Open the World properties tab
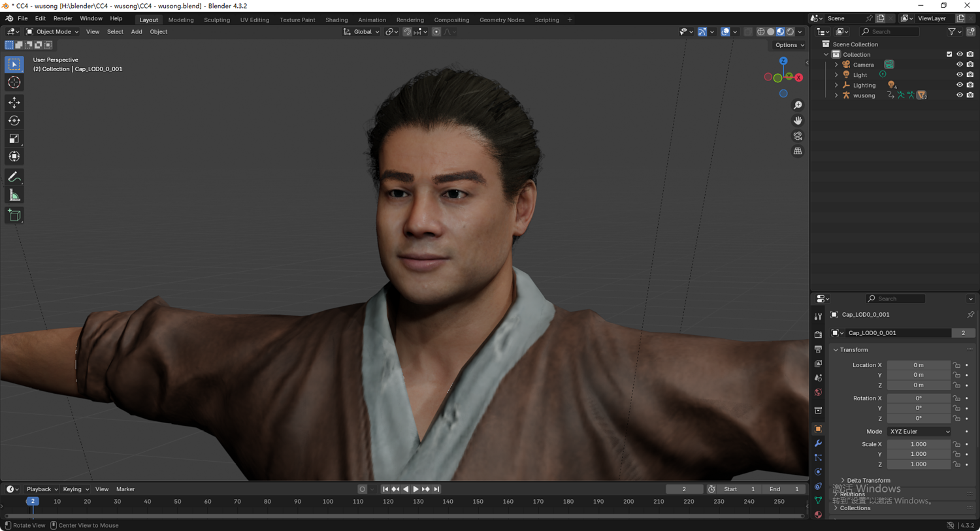The image size is (980, 531). point(818,393)
